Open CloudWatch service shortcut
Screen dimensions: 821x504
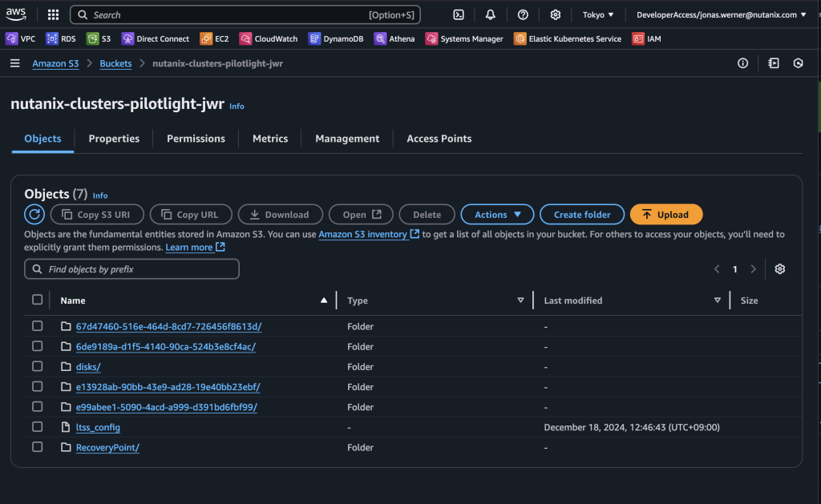(269, 38)
